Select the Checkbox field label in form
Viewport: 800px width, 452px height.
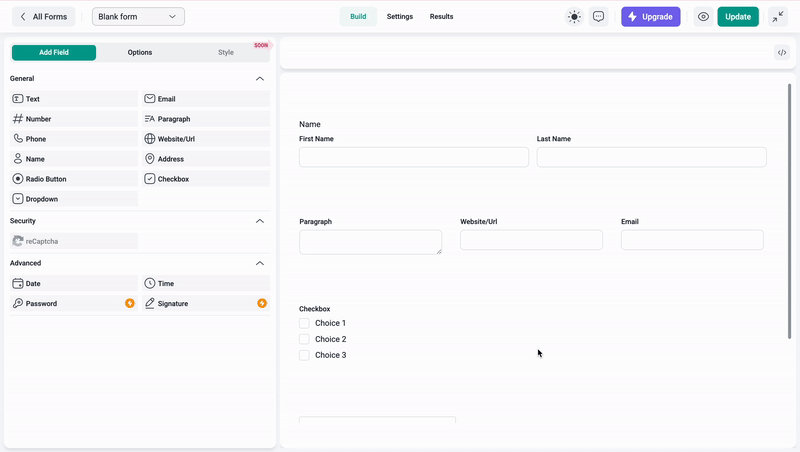[x=315, y=309]
